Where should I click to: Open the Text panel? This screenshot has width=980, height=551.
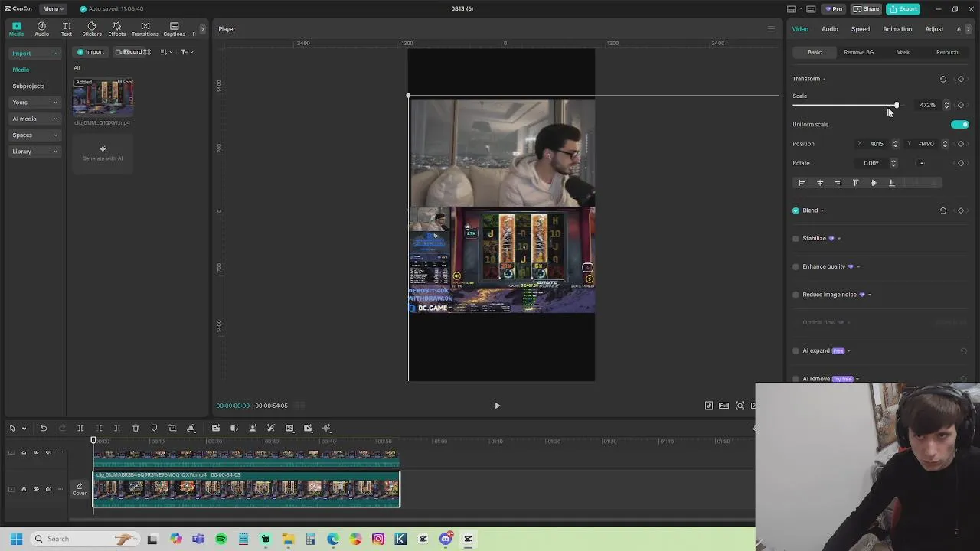point(67,29)
